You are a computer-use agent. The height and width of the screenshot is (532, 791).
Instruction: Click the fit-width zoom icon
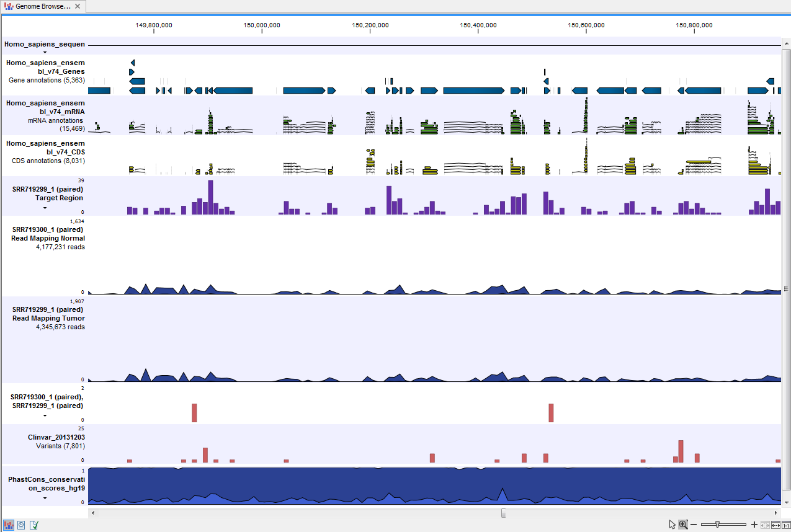point(775,525)
